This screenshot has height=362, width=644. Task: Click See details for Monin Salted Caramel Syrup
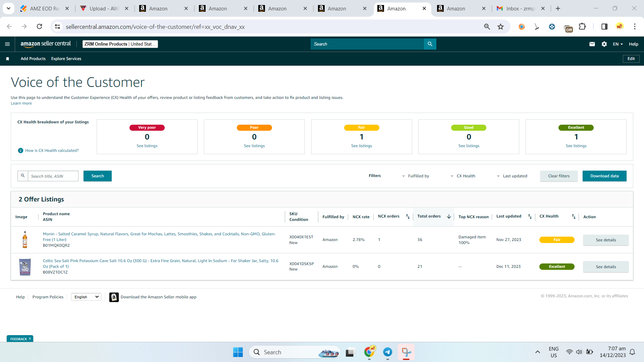(606, 240)
